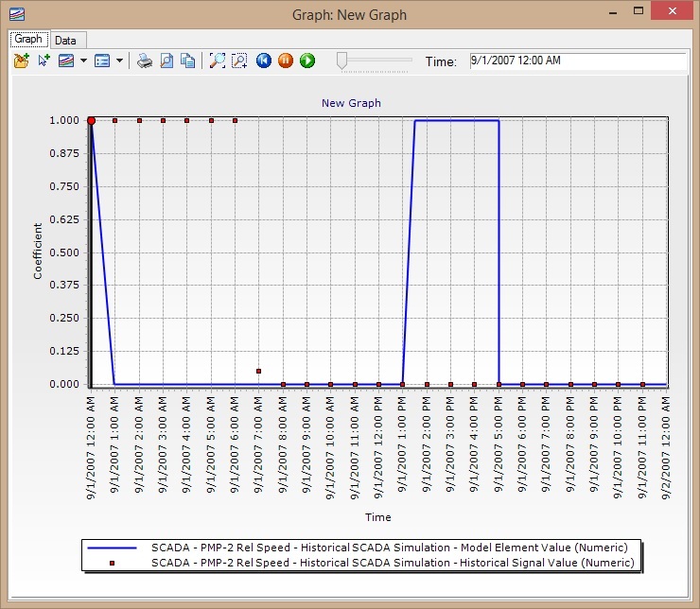Image resolution: width=700 pixels, height=609 pixels.
Task: Select the Graph tab
Action: (x=28, y=40)
